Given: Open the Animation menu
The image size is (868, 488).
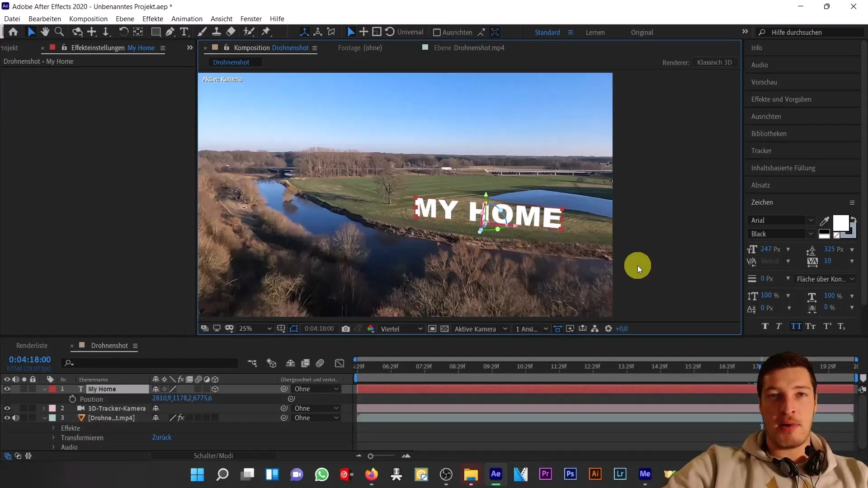Looking at the screenshot, I should (x=187, y=19).
